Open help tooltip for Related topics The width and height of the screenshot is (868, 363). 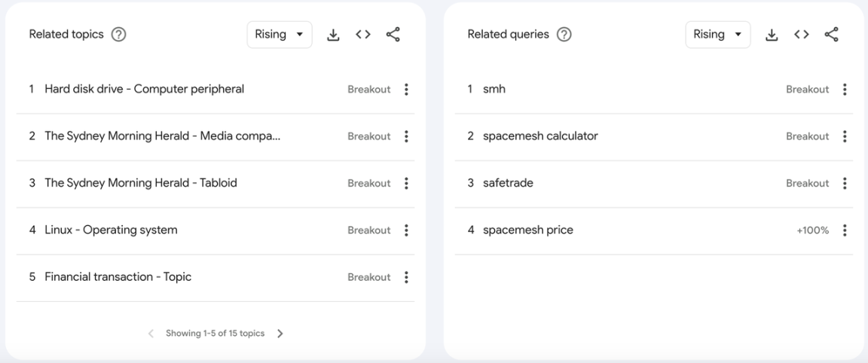[118, 35]
